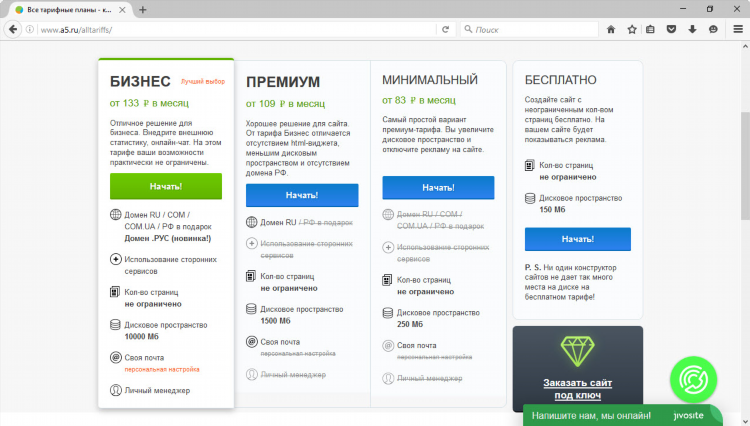This screenshot has width=750, height=426.
Task: Bookmark this page with the star icon
Action: [x=632, y=30]
